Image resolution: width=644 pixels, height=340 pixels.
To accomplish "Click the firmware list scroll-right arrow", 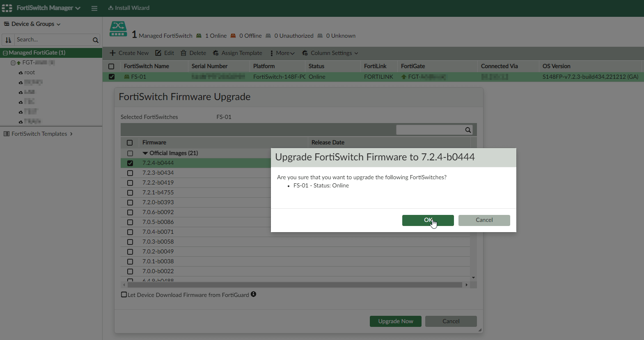I will coord(466,285).
